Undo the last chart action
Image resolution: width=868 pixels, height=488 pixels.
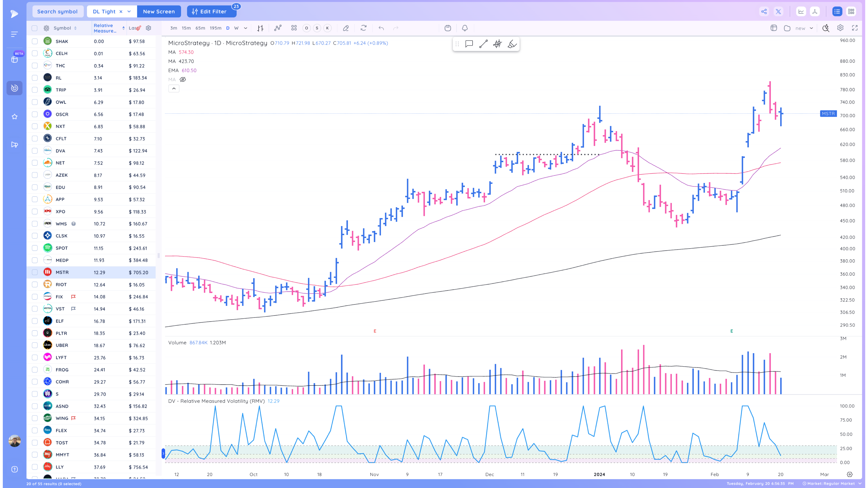point(381,28)
